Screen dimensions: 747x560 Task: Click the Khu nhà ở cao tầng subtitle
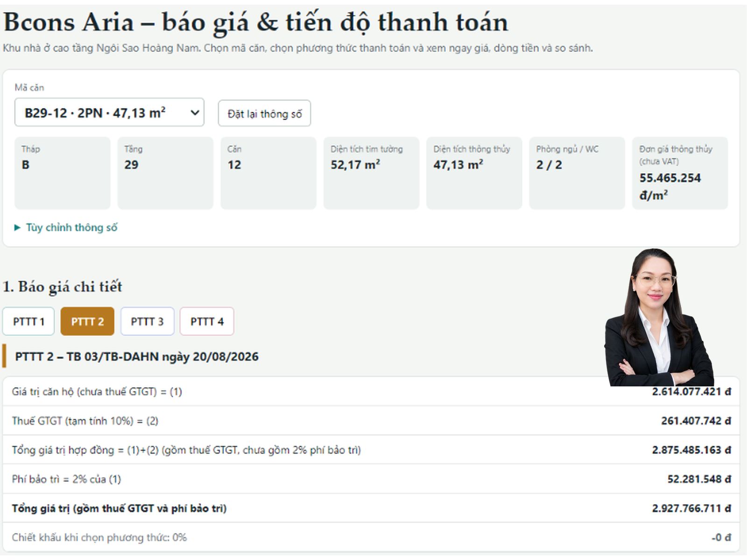point(298,48)
